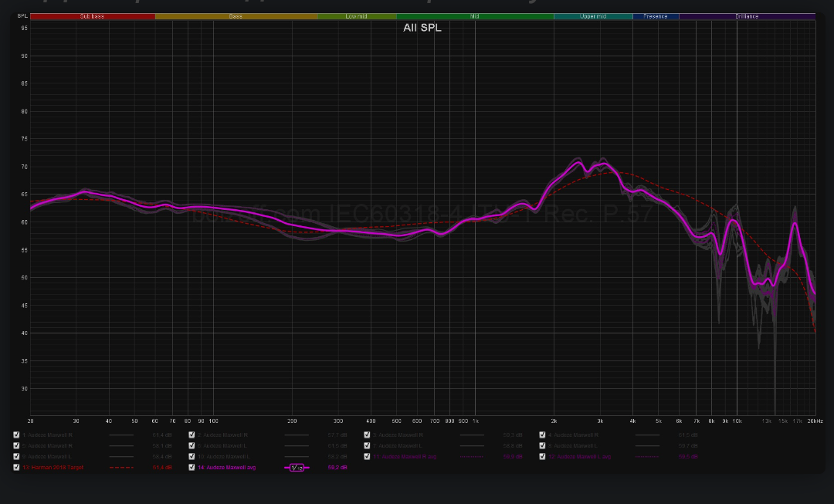The width and height of the screenshot is (834, 504).
Task: Uncheck trace 4 Audeze Maxwell R
Action: tap(542, 435)
